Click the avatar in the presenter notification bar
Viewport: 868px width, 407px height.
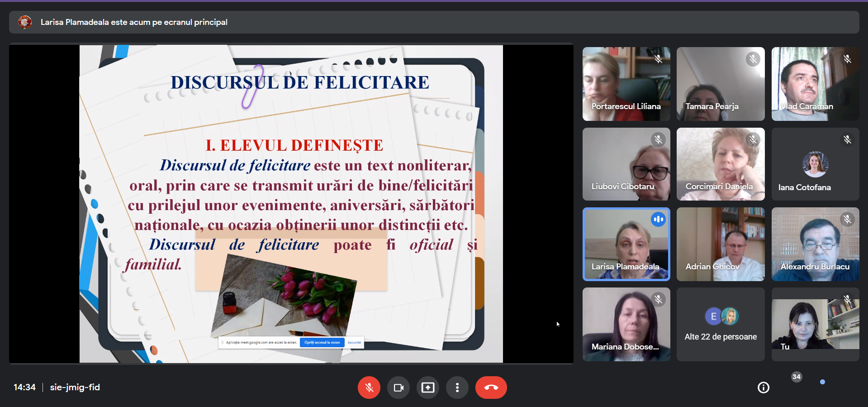pyautogui.click(x=25, y=22)
